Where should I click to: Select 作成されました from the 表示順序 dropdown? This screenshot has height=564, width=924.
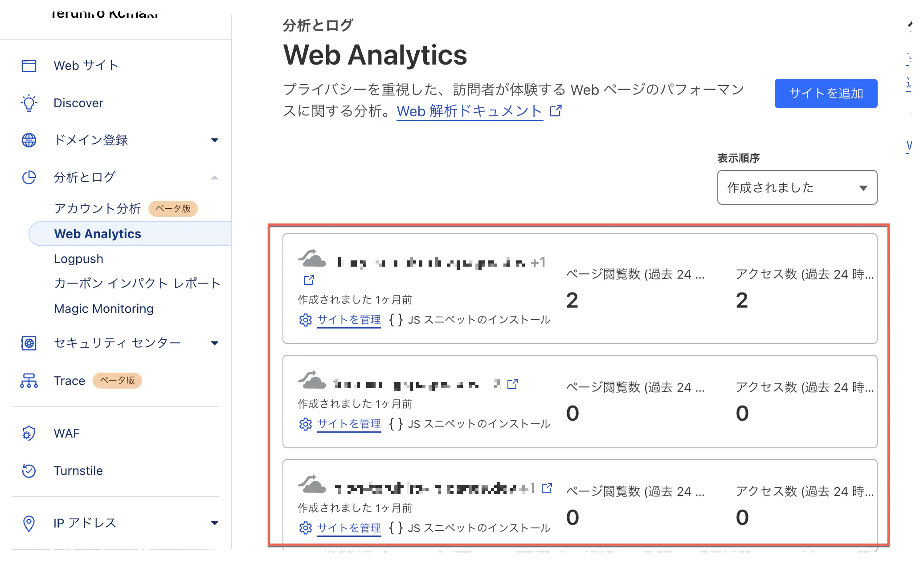(x=797, y=188)
